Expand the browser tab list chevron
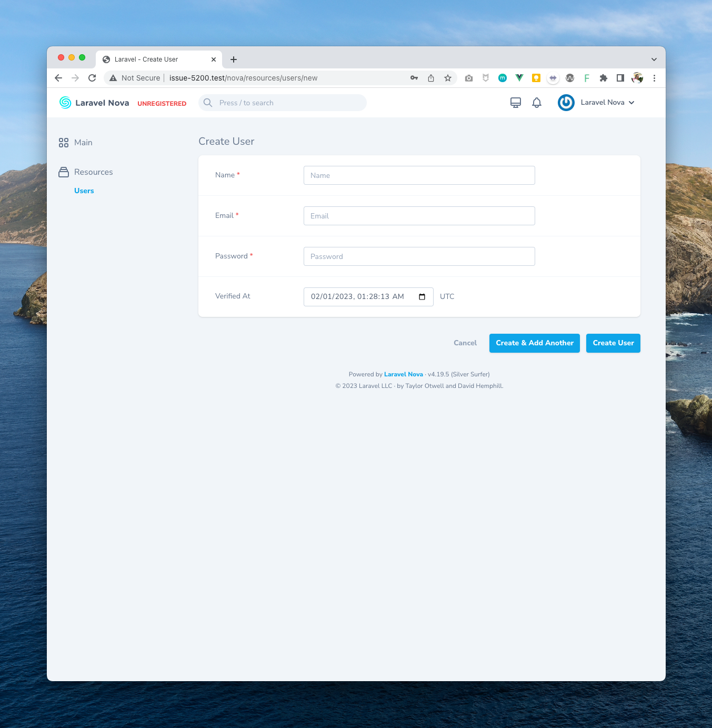The height and width of the screenshot is (728, 712). point(654,59)
